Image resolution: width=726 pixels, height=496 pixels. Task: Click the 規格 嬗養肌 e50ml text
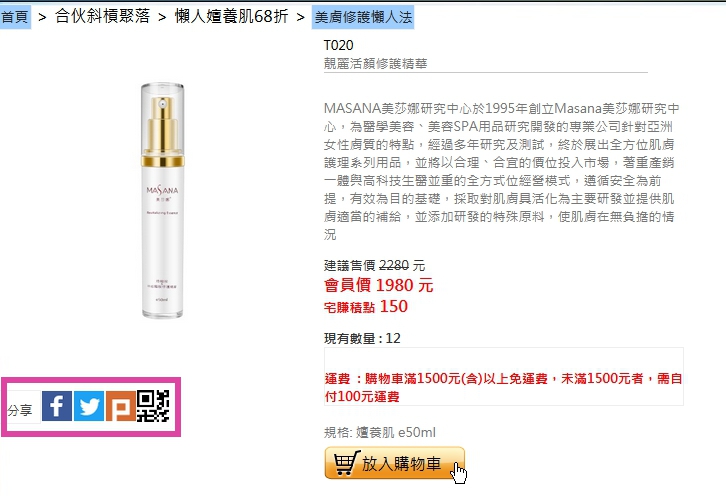380,433
